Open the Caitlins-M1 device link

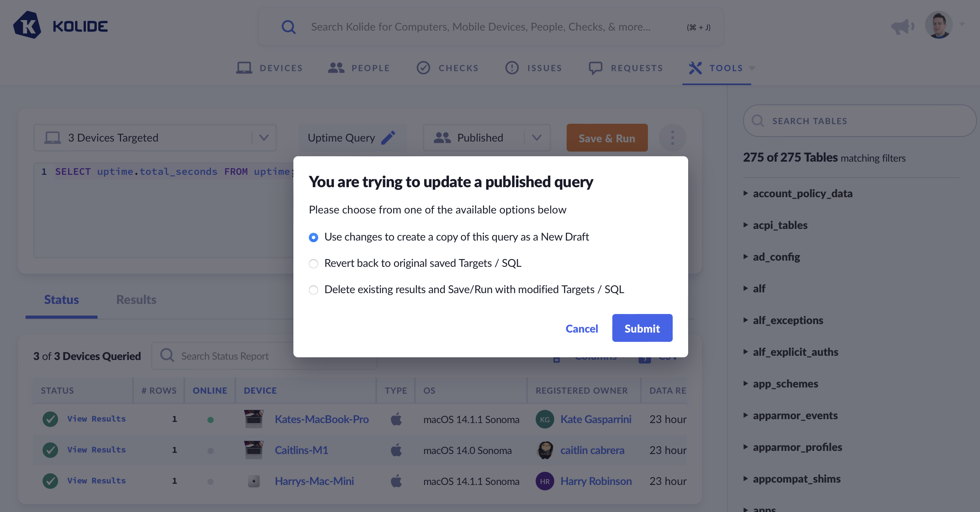coord(301,450)
